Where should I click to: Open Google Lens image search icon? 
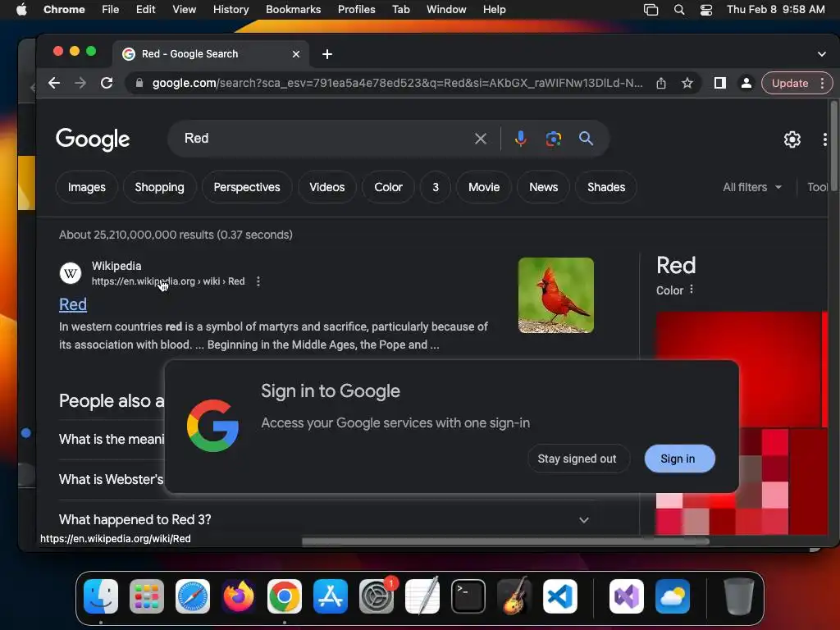(x=554, y=139)
